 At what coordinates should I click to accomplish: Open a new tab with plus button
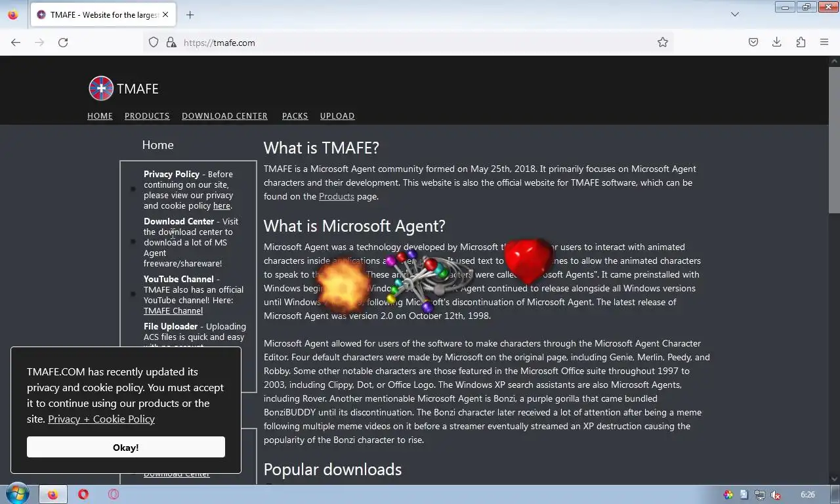190,14
